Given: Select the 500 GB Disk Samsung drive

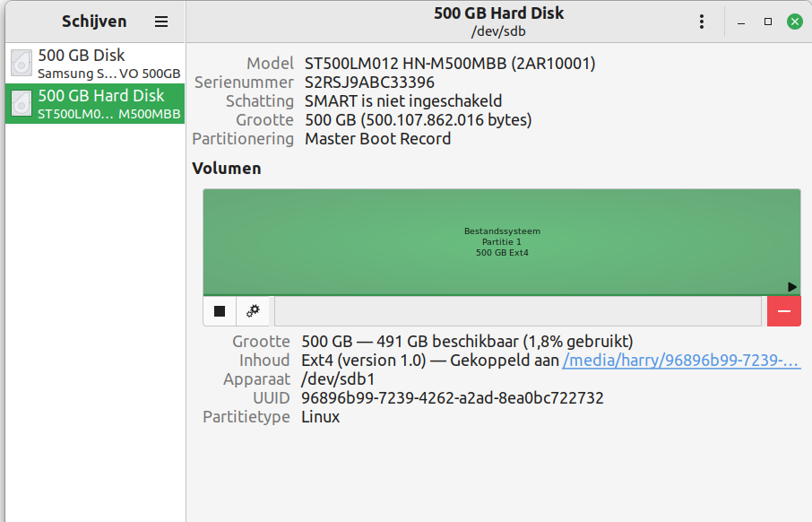Looking at the screenshot, I should [x=95, y=64].
